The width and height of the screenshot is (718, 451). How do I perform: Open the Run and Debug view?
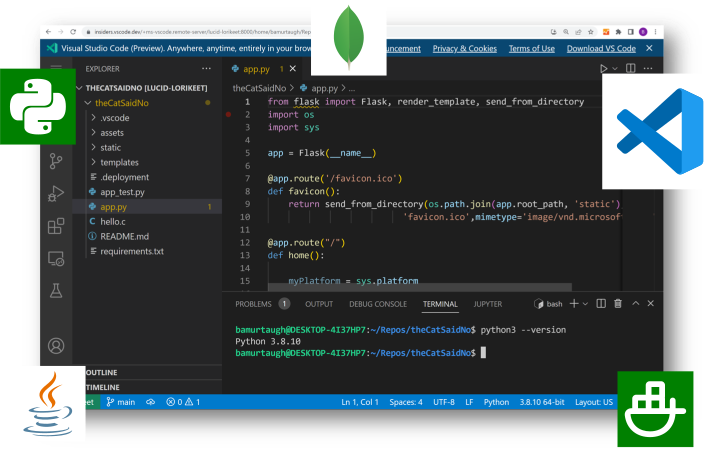click(56, 193)
